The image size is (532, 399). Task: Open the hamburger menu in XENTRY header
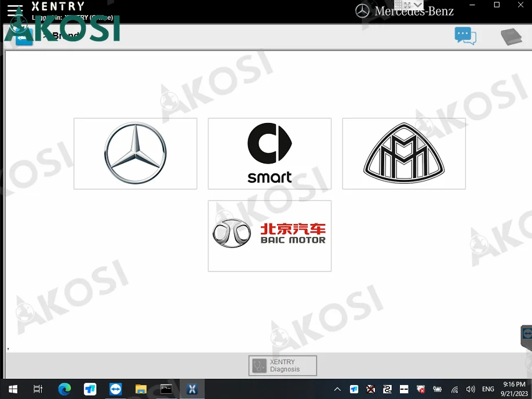(x=15, y=11)
